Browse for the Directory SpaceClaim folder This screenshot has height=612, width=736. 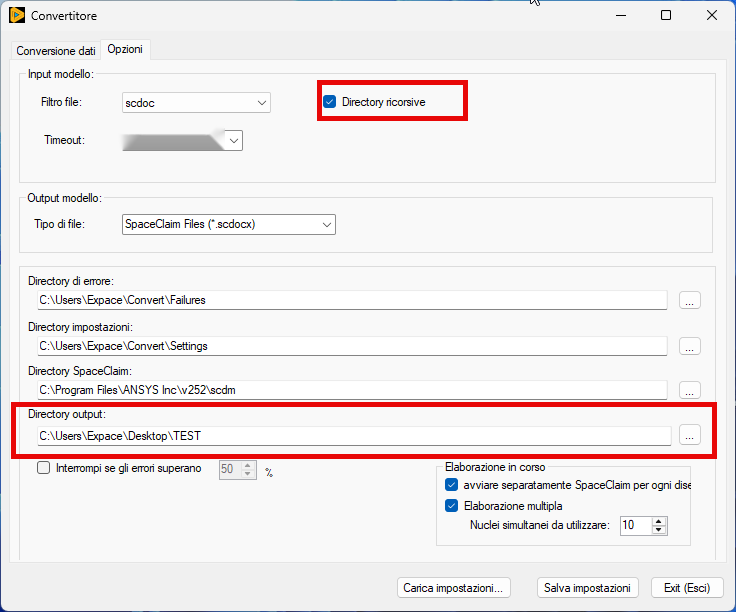coord(690,390)
